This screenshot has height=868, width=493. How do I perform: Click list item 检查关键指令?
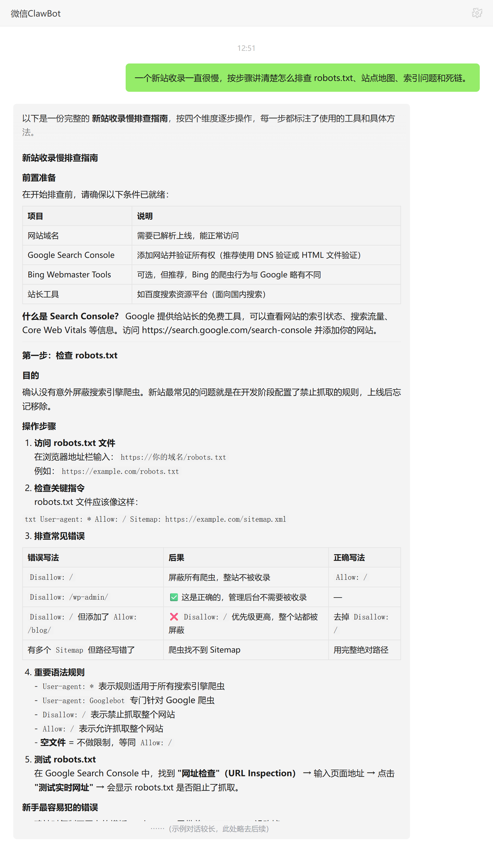pos(59,488)
